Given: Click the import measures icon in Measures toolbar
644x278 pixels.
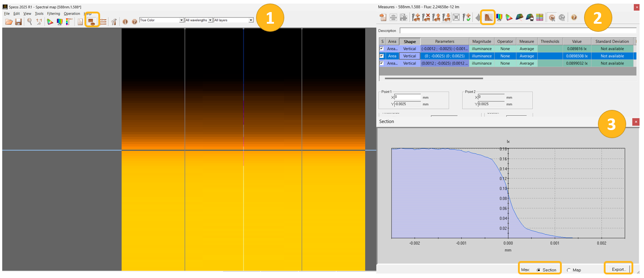Looking at the screenshot, I should pos(383,17).
